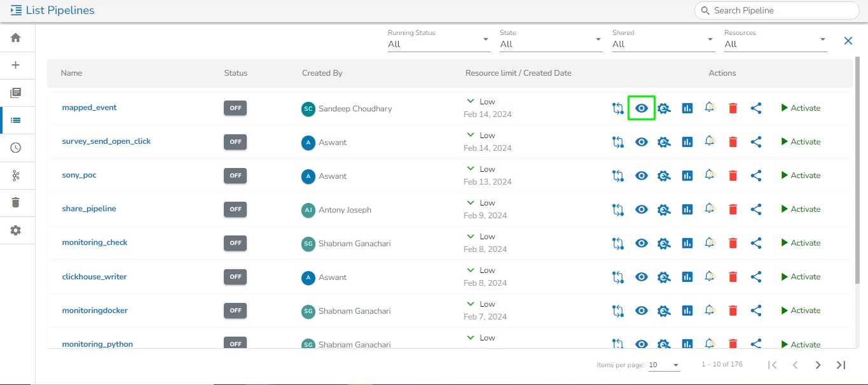868x385 pixels.
Task: Change the items per page dropdown
Action: tap(664, 365)
